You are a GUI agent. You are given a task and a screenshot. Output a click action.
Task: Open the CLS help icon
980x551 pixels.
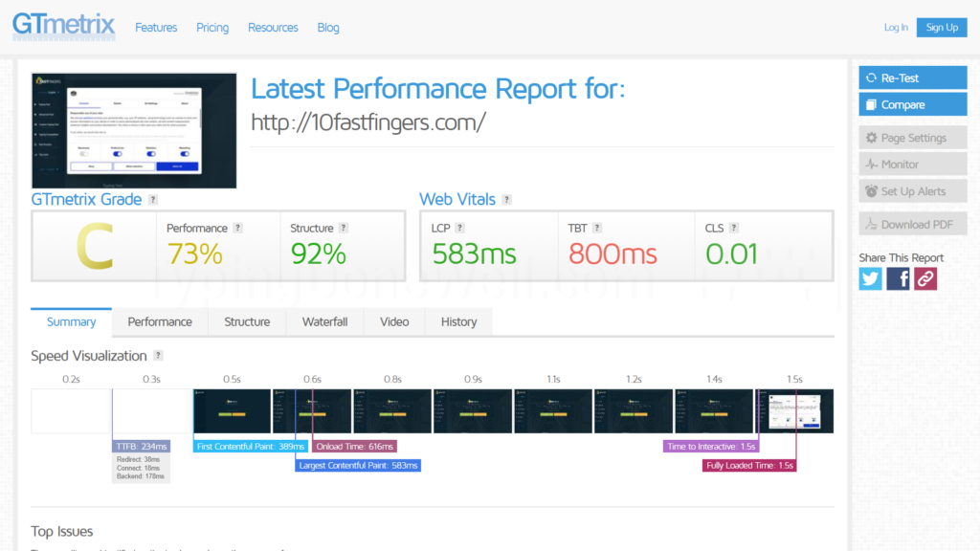(x=734, y=228)
